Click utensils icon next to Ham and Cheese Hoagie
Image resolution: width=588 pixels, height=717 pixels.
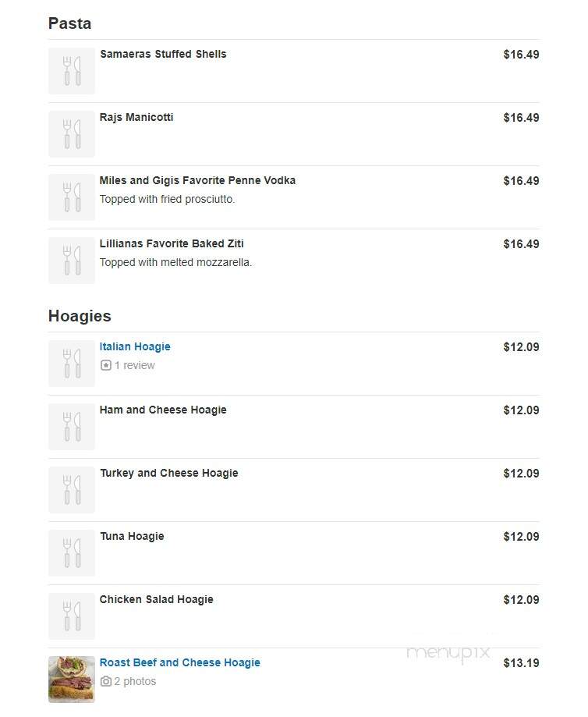(72, 427)
